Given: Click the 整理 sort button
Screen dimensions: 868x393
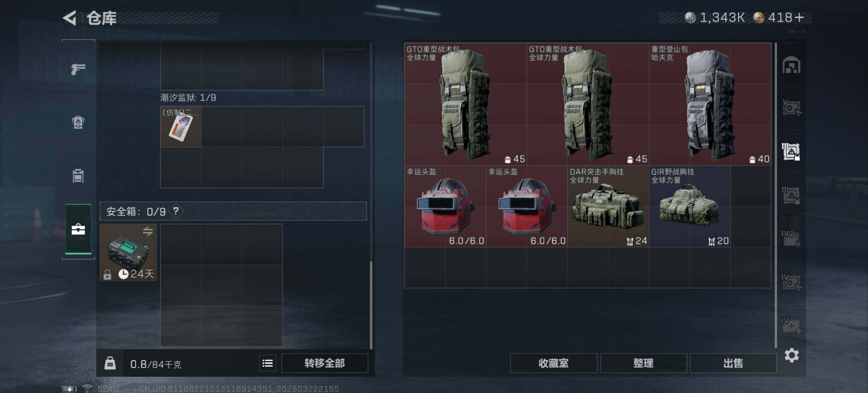Looking at the screenshot, I should [643, 363].
